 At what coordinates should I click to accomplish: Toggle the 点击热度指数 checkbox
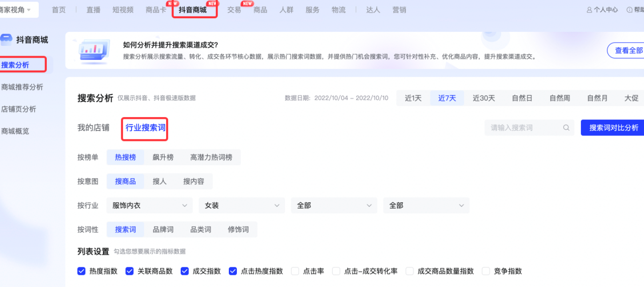[233, 271]
